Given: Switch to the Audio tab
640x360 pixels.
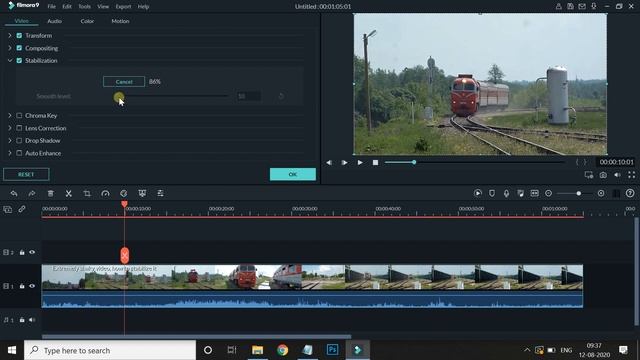Looking at the screenshot, I should (x=54, y=21).
